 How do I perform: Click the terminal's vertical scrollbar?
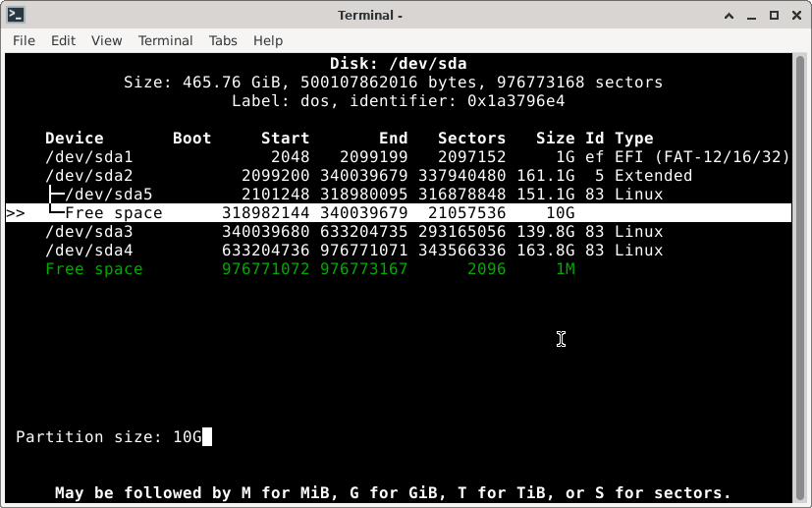[x=801, y=275]
